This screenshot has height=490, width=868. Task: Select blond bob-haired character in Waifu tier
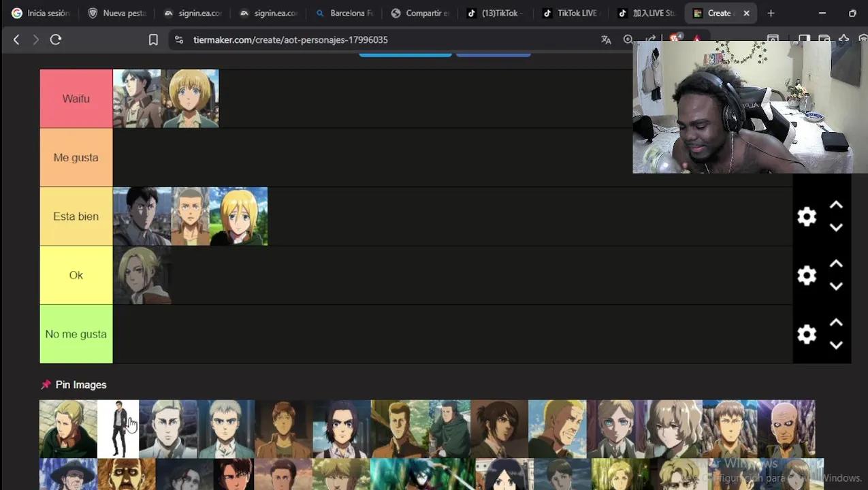(x=190, y=99)
